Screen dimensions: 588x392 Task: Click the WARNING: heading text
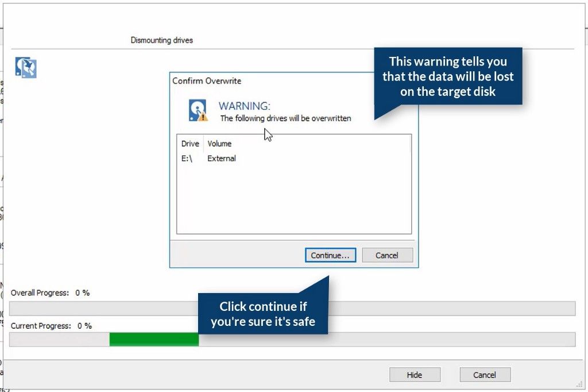pos(245,106)
